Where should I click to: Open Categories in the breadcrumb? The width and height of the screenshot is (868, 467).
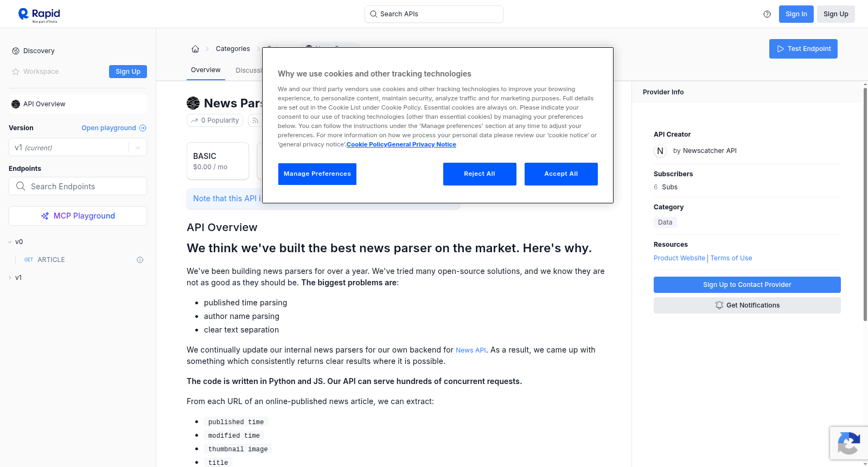[233, 49]
